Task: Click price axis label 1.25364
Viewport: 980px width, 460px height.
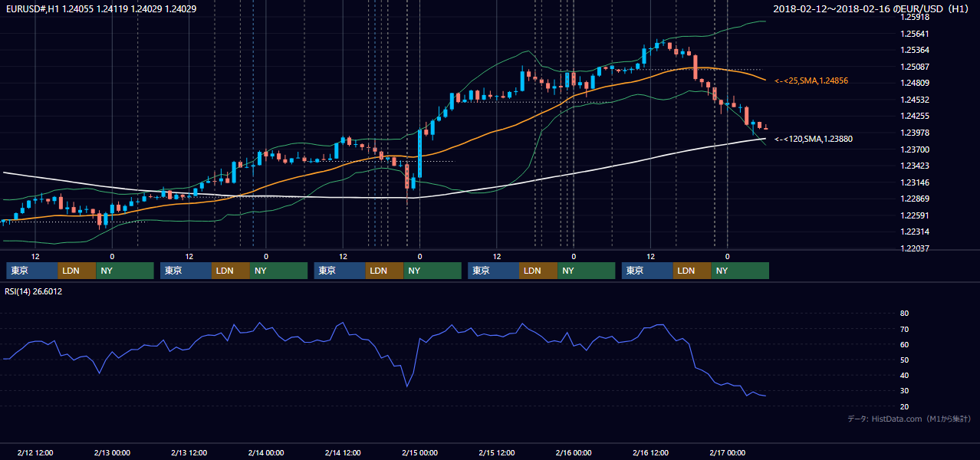Action: (x=915, y=50)
